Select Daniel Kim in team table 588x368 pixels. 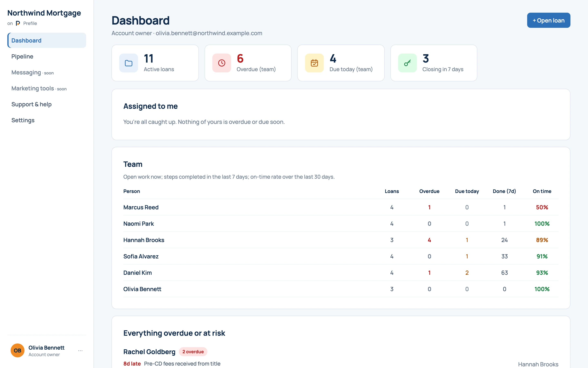[x=138, y=273]
